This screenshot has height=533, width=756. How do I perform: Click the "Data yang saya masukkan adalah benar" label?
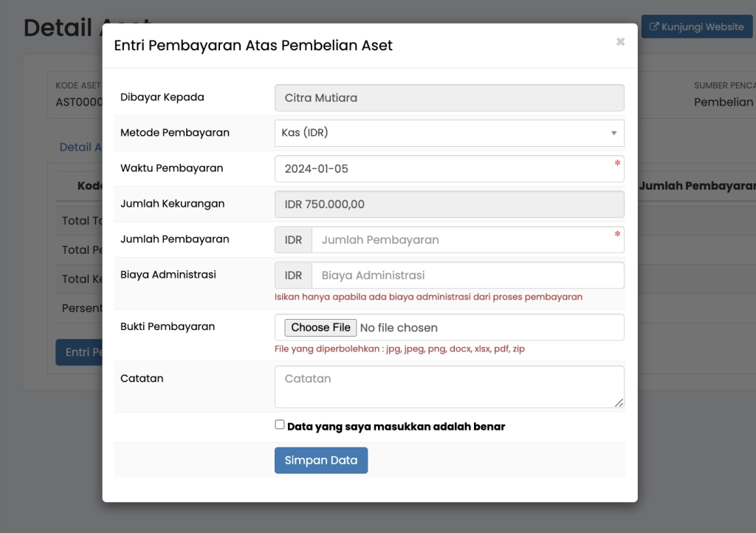tap(396, 427)
